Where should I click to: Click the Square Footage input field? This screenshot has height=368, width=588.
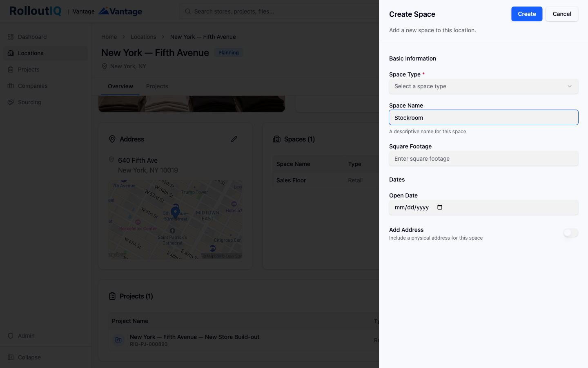coord(483,159)
